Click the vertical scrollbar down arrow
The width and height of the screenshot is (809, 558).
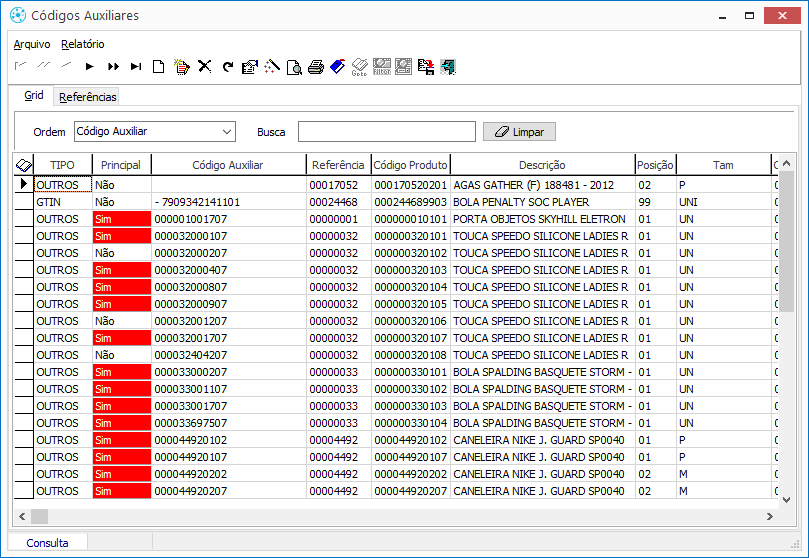click(x=786, y=499)
